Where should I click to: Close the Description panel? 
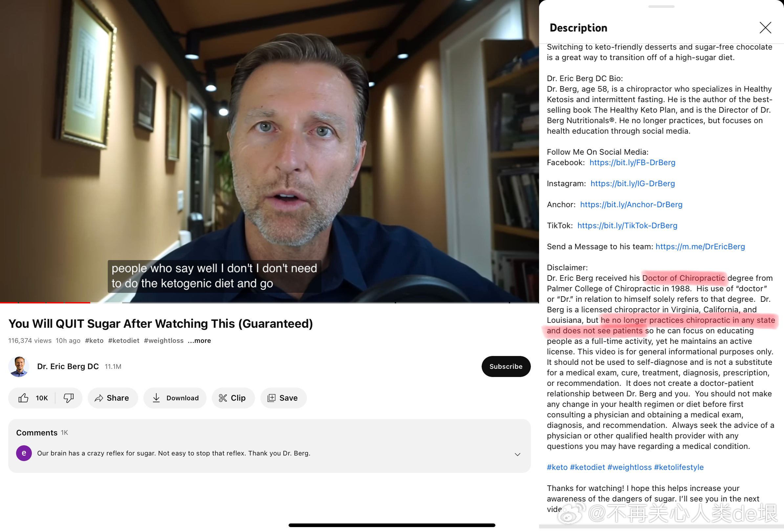pos(765,28)
